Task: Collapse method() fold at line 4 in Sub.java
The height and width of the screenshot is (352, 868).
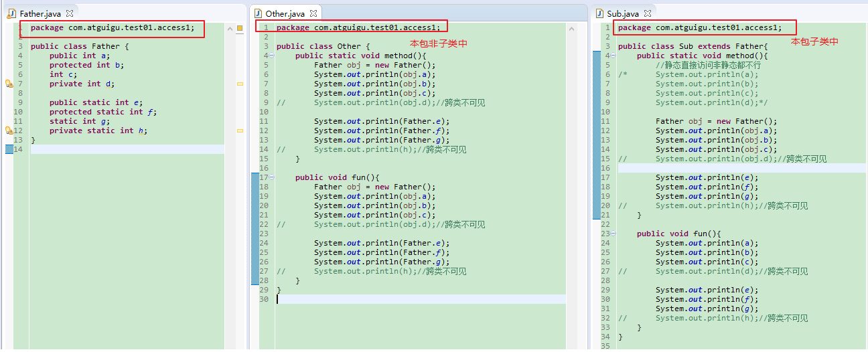Action: pyautogui.click(x=613, y=56)
